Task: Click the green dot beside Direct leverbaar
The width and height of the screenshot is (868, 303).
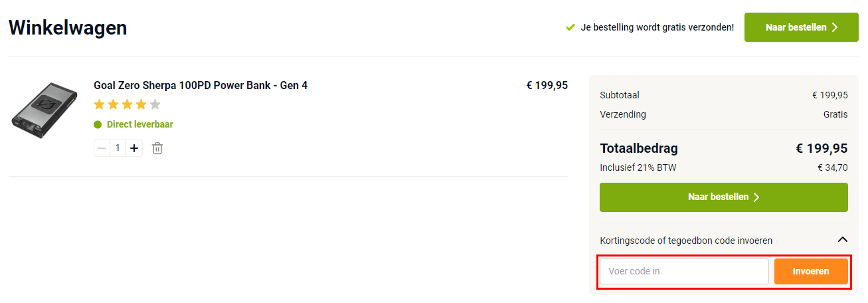Action: click(98, 124)
